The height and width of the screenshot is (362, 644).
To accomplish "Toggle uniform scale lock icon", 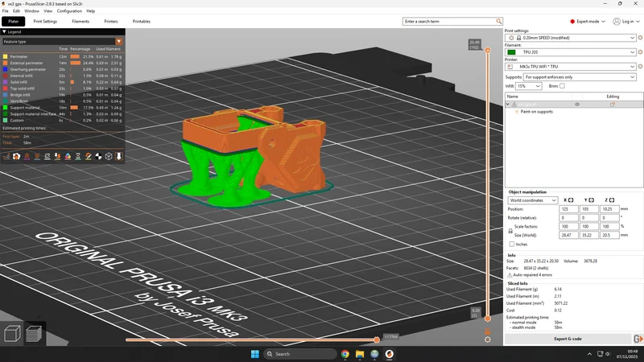I will (x=510, y=231).
